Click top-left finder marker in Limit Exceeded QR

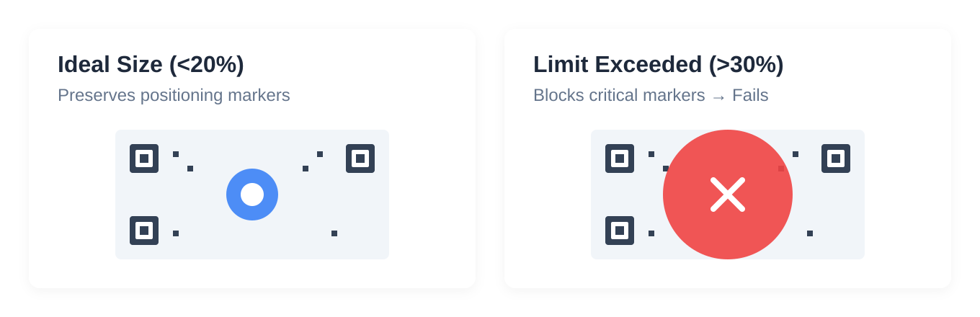pyautogui.click(x=620, y=158)
